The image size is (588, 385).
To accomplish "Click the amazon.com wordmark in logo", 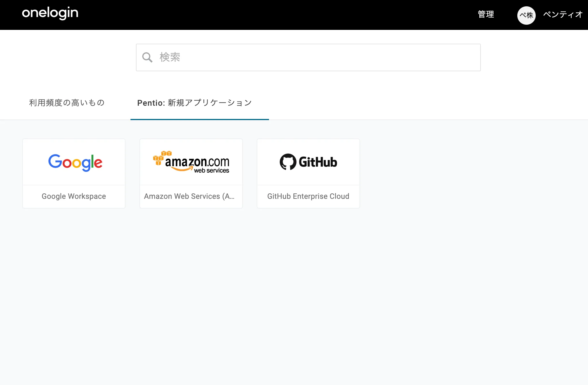I will (x=197, y=161).
